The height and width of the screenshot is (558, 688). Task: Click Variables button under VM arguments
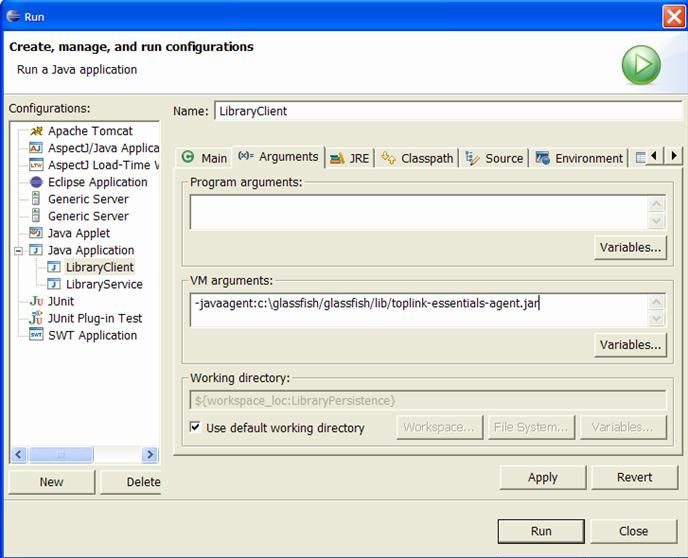tap(630, 345)
